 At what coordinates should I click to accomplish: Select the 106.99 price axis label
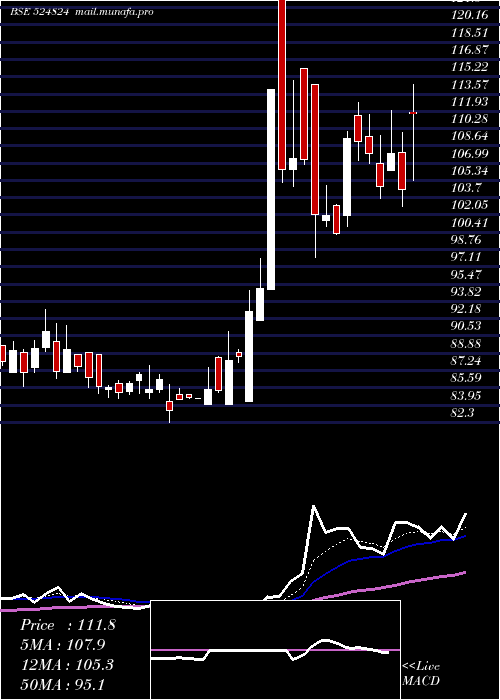pos(469,154)
